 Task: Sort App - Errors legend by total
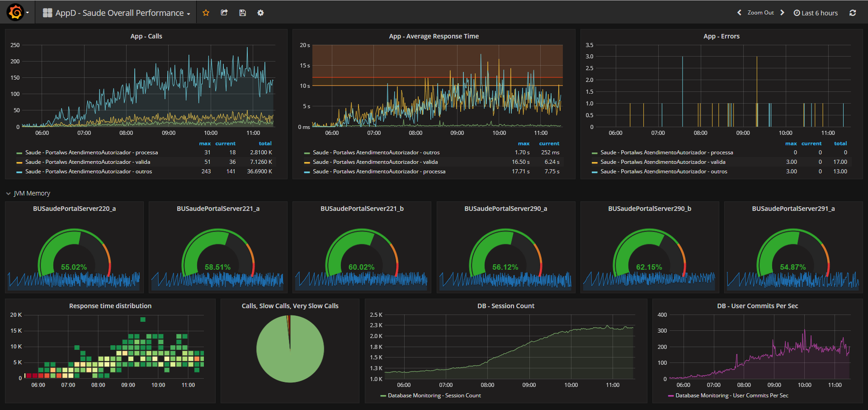tap(840, 143)
